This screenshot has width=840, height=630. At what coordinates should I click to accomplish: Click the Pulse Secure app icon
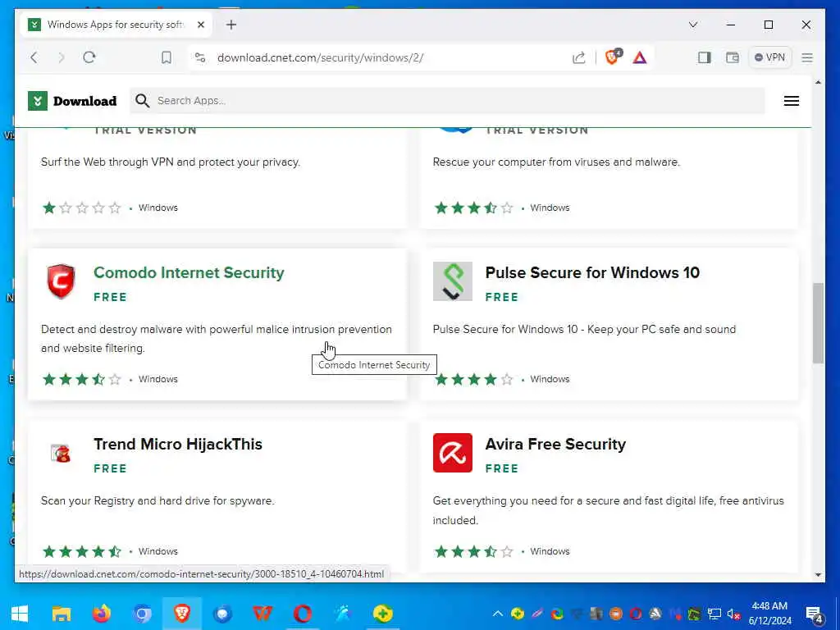coord(452,281)
